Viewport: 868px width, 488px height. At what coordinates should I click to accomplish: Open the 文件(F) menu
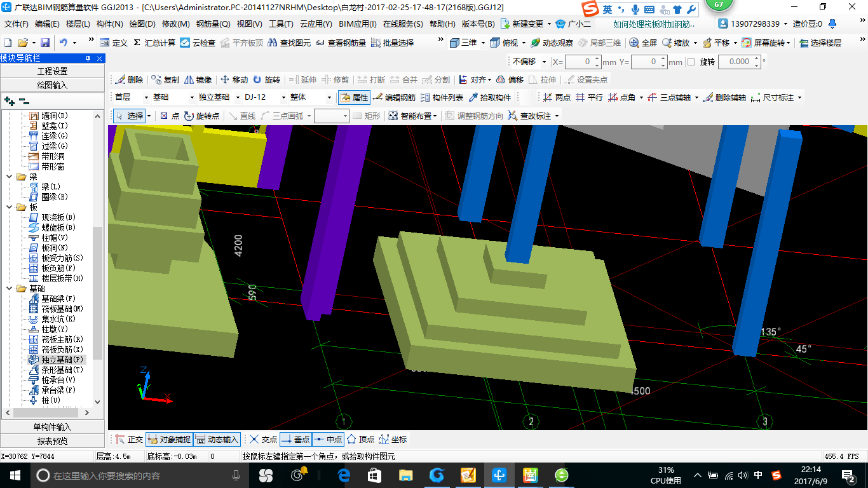tap(17, 24)
